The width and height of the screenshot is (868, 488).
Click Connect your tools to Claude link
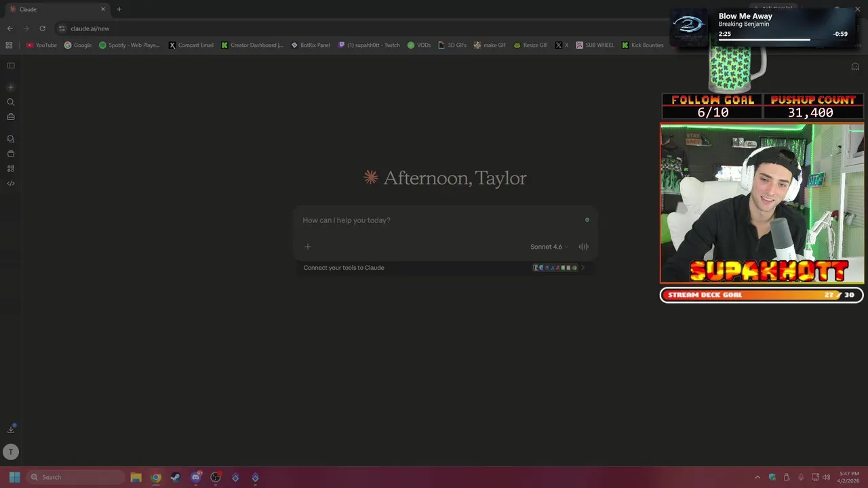click(344, 268)
